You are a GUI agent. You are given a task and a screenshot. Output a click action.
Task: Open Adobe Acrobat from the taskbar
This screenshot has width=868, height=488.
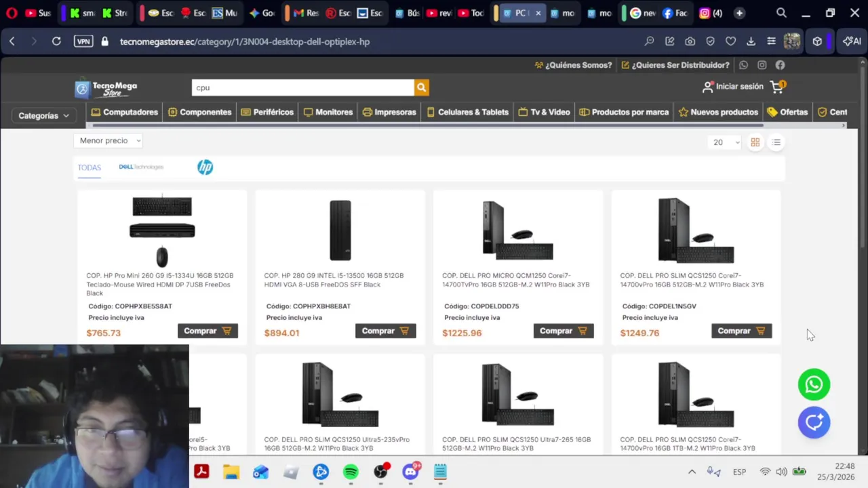[201, 472]
